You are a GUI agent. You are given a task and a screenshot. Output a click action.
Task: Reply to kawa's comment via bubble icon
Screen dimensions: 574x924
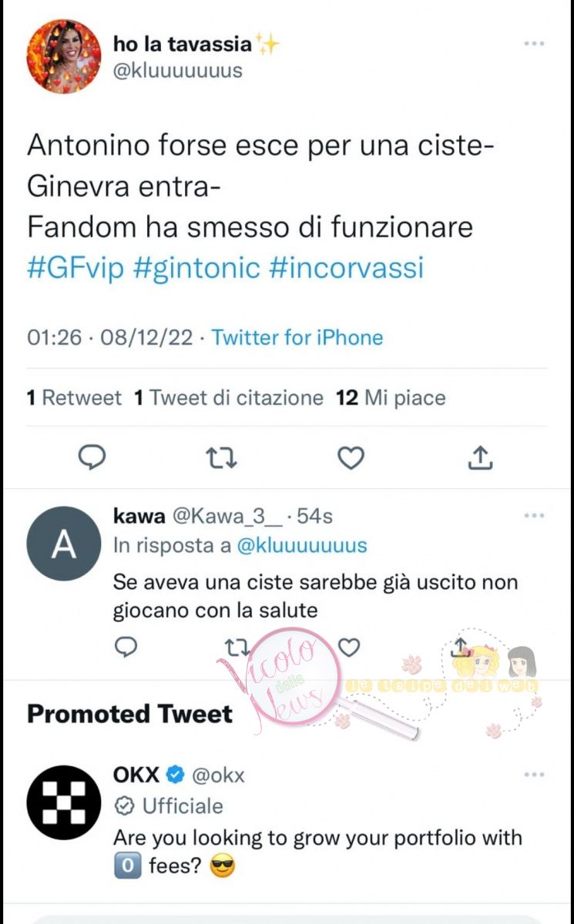125,648
